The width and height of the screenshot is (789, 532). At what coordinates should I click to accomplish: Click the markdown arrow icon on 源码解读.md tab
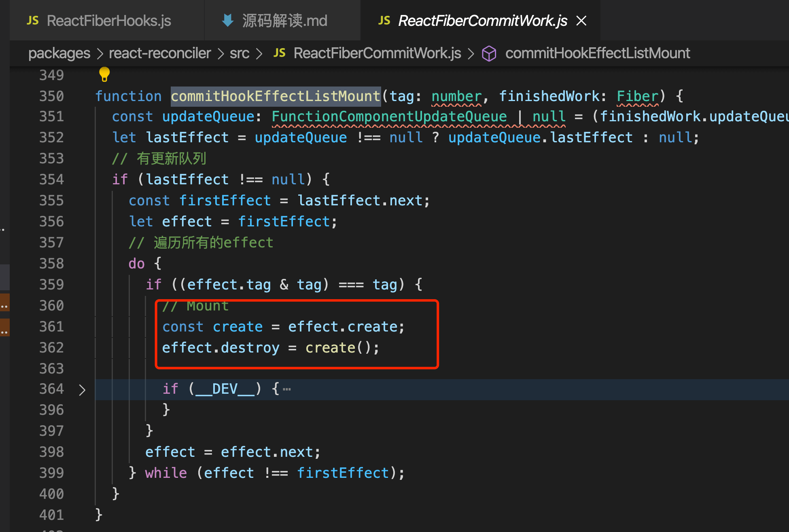228,20
